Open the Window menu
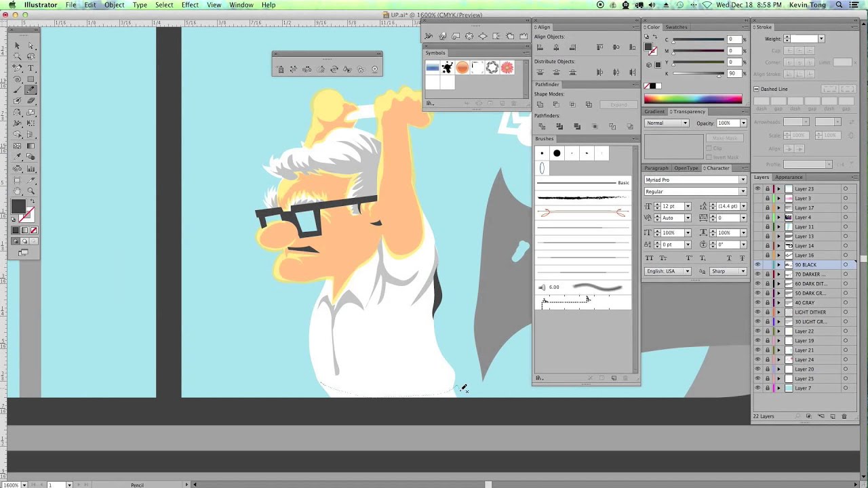This screenshot has height=488, width=868. point(241,5)
